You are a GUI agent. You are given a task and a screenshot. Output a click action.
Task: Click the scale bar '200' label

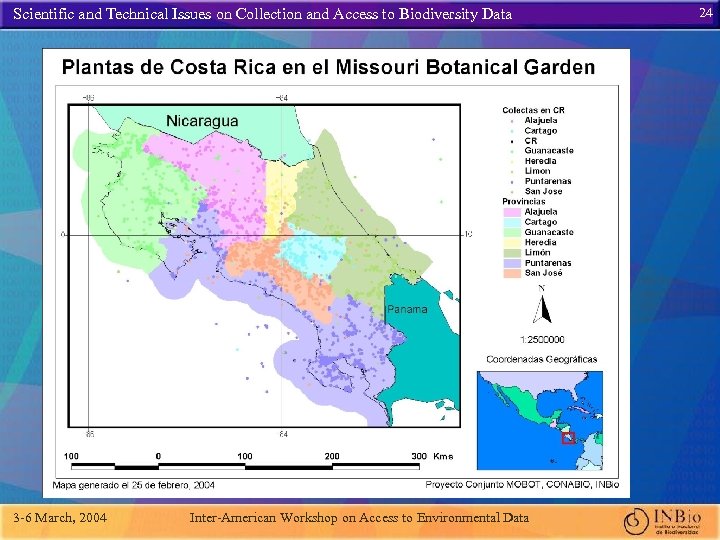pyautogui.click(x=332, y=456)
